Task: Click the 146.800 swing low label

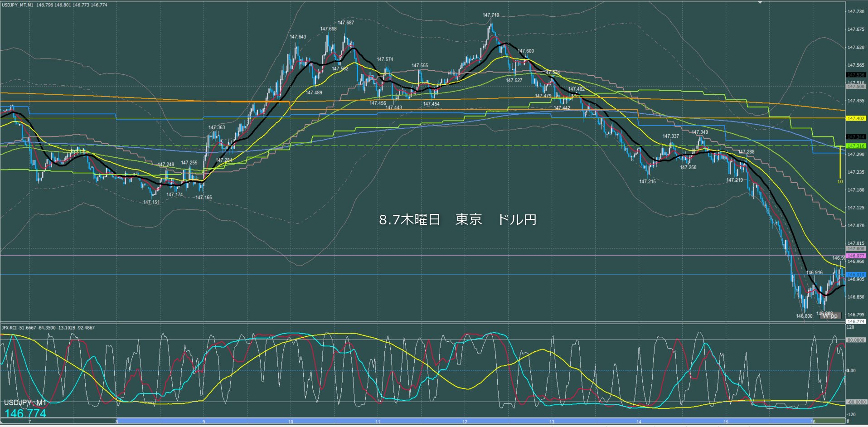Action: coord(805,316)
